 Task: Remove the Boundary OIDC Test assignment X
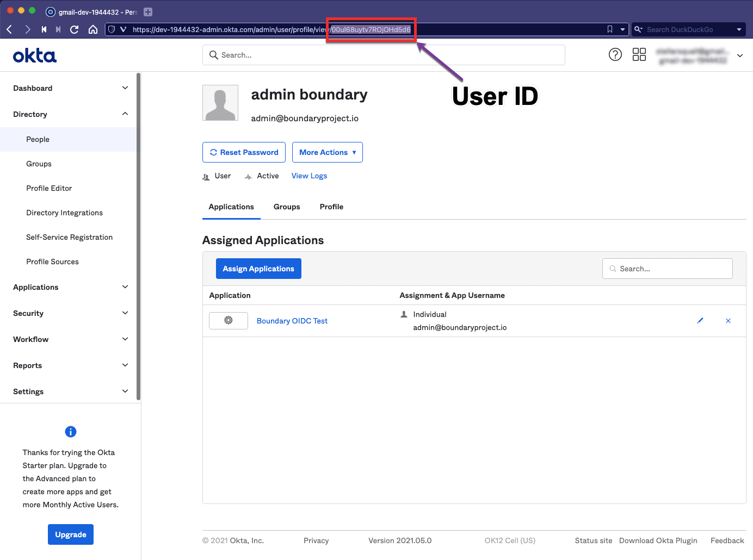pos(728,321)
